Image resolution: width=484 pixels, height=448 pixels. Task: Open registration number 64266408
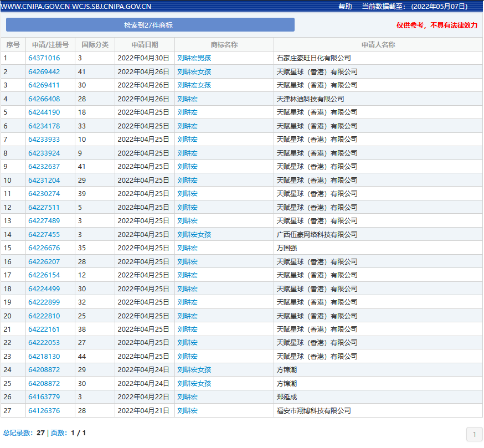(x=44, y=99)
